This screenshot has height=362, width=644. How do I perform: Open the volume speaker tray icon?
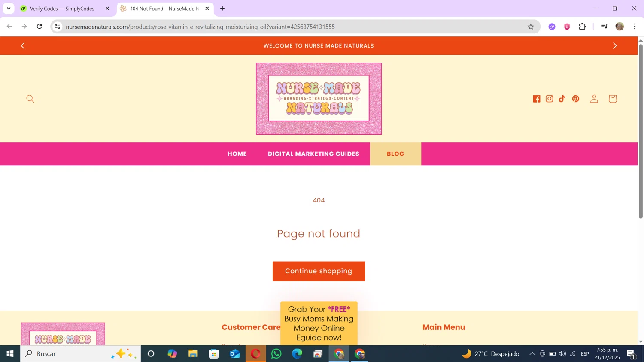(x=562, y=354)
